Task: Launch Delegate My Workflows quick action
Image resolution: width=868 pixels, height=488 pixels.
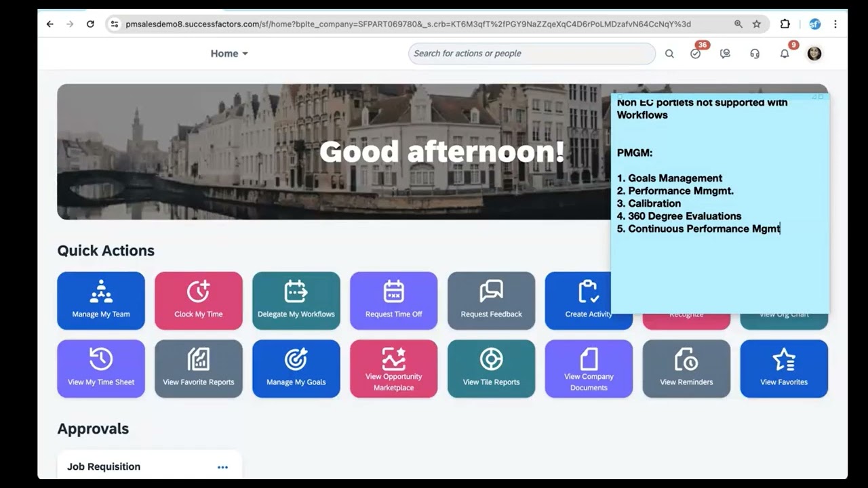Action: click(296, 301)
